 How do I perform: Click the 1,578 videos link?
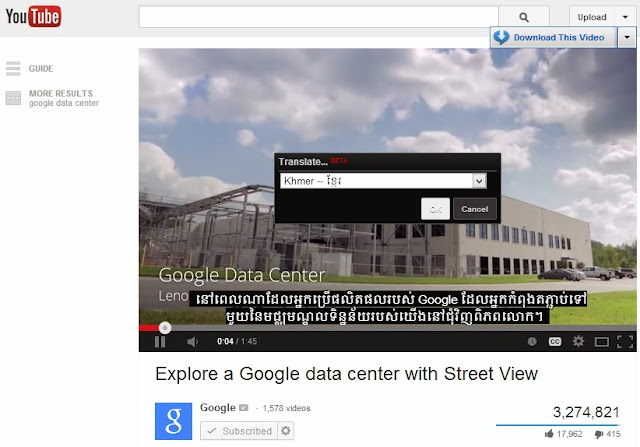[287, 408]
